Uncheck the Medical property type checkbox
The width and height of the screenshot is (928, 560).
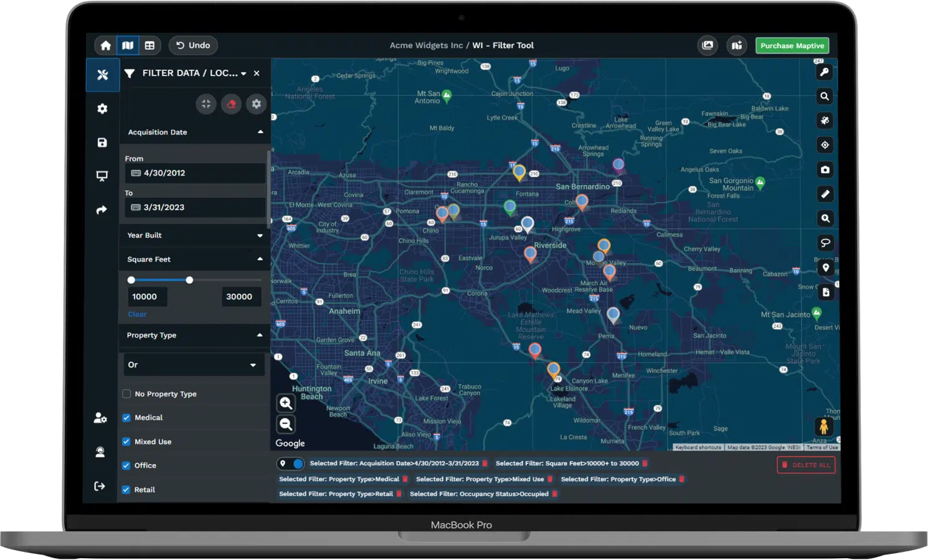coord(126,418)
